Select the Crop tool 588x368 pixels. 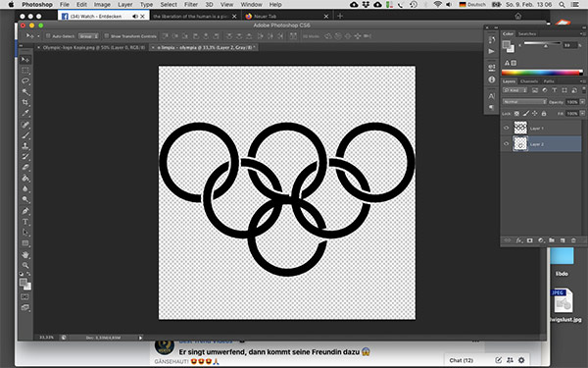[25, 102]
